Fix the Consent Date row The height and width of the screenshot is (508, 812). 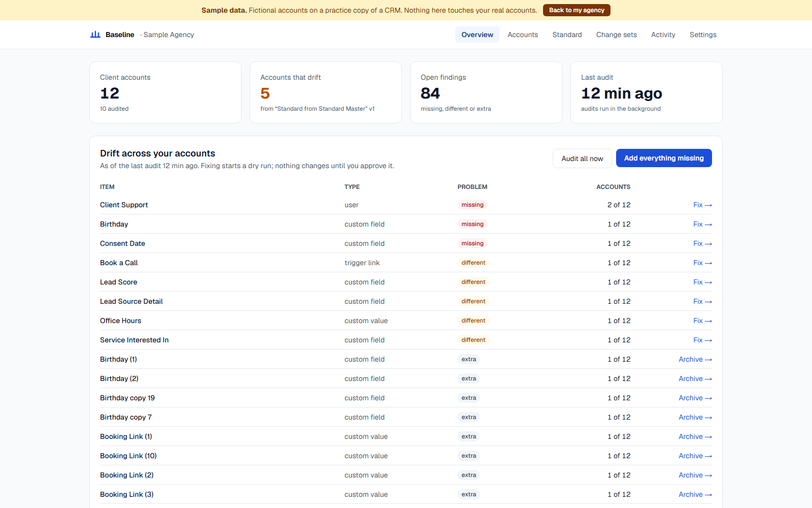702,243
